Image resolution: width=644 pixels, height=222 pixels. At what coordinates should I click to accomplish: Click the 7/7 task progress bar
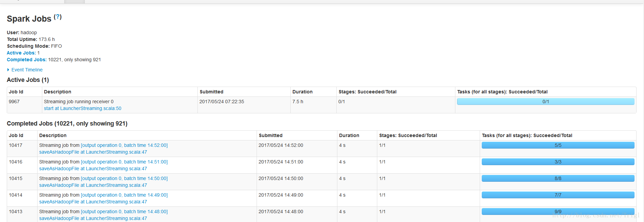[x=558, y=195]
